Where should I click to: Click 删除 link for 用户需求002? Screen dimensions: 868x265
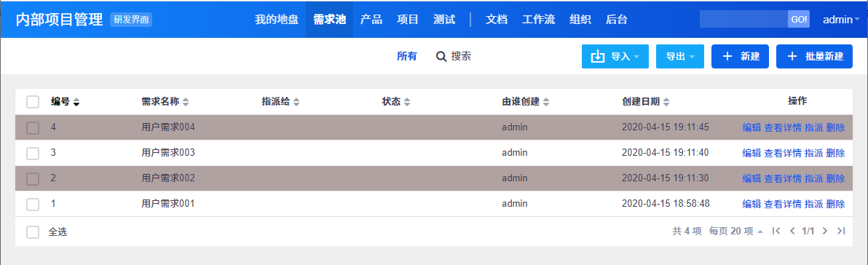(x=835, y=178)
